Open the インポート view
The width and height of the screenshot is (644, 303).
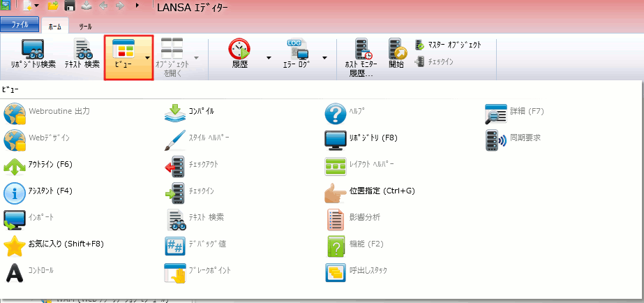tap(29, 219)
